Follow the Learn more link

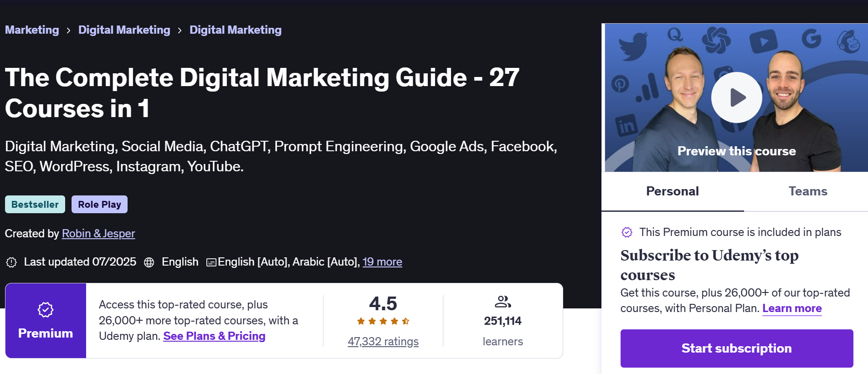[791, 308]
